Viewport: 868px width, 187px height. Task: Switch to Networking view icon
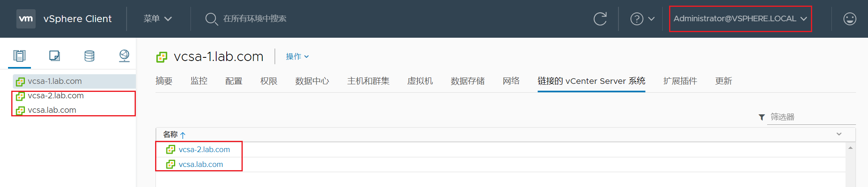[125, 56]
